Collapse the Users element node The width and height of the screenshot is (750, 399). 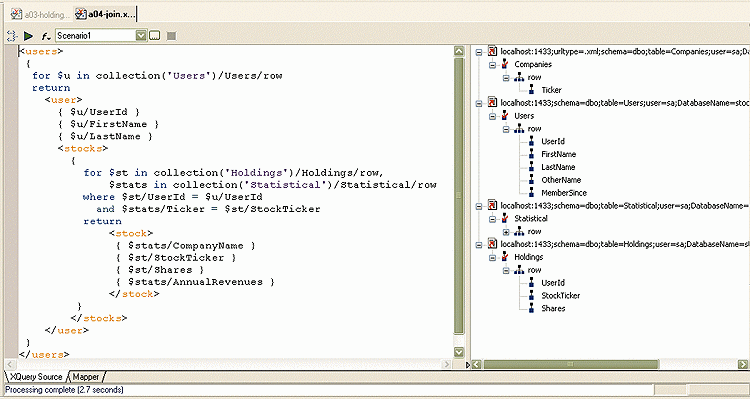click(x=493, y=116)
